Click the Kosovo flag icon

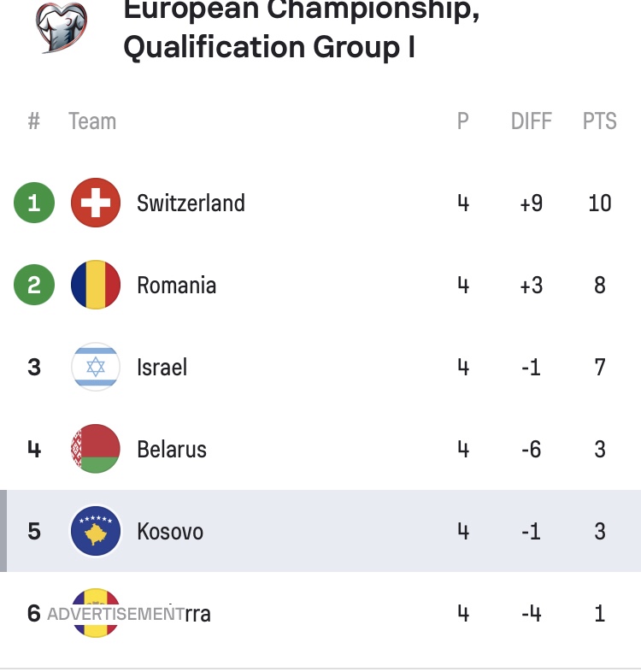coord(95,532)
